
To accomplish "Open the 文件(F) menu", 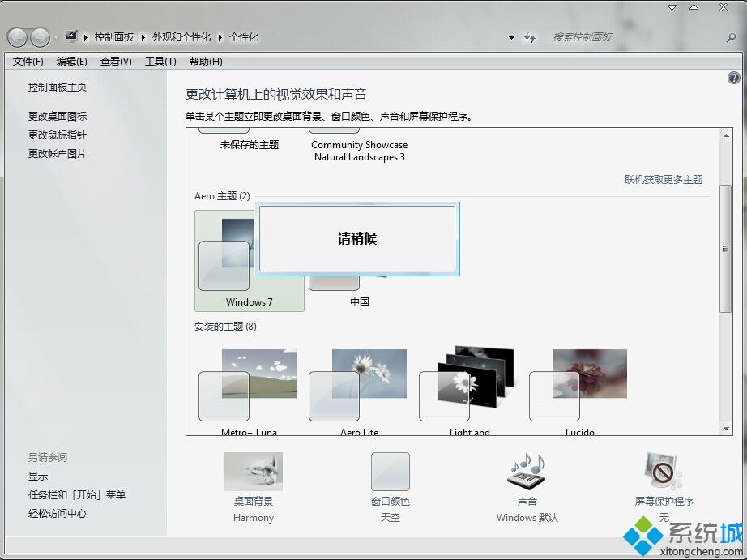I will coord(28,62).
